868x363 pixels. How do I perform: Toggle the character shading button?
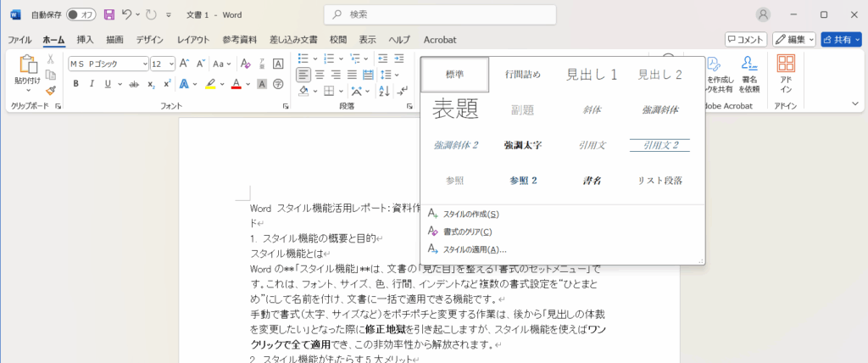click(262, 84)
